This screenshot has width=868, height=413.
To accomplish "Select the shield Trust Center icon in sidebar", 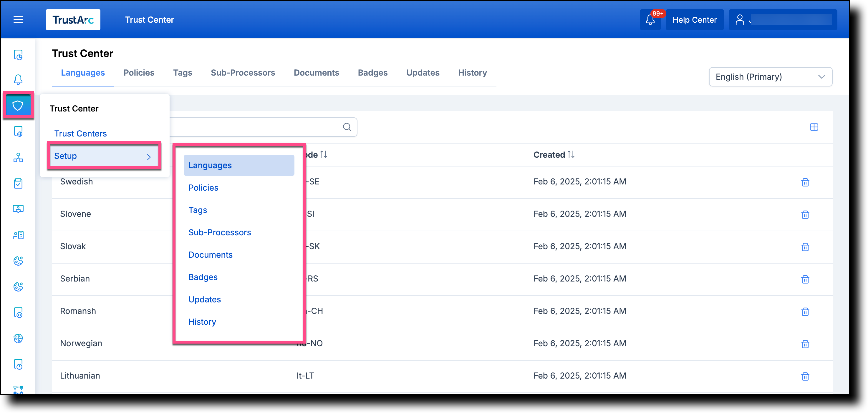I will click(18, 105).
